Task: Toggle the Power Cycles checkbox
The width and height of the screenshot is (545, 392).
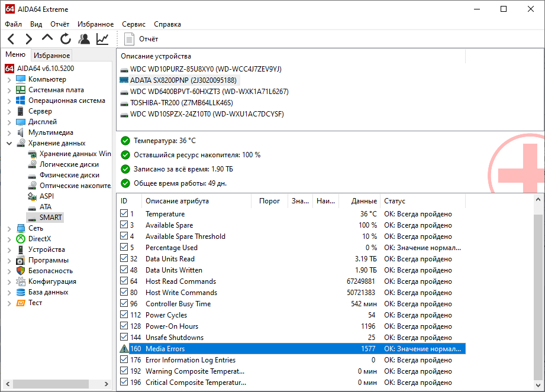Action: pos(124,314)
